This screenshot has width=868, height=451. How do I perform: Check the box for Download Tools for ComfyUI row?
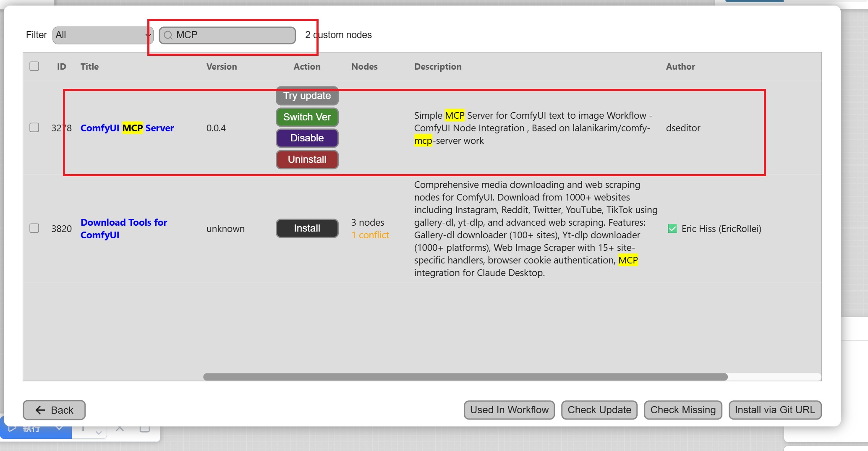coord(34,228)
